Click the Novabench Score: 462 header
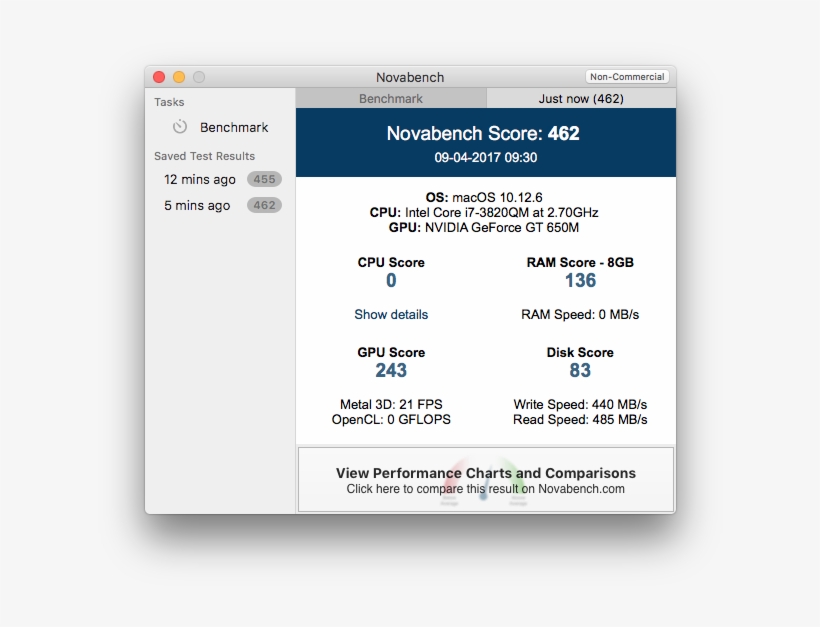This screenshot has height=627, width=820. 483,134
